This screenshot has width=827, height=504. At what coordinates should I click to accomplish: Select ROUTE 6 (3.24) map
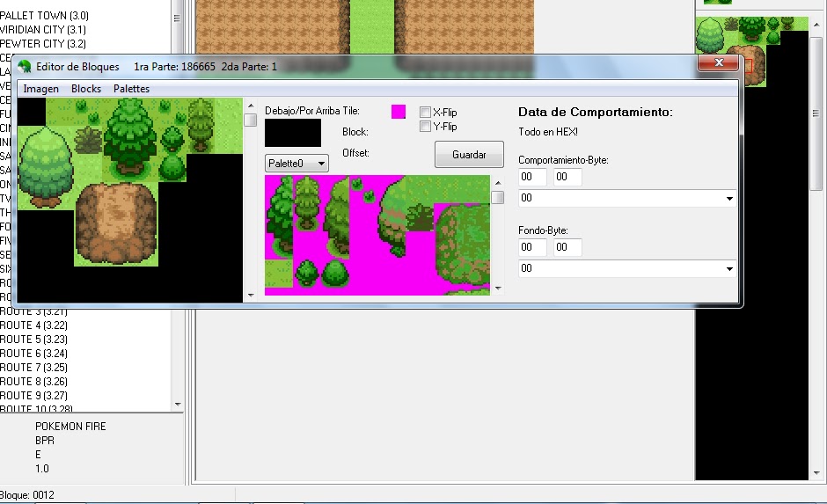pyautogui.click(x=33, y=354)
